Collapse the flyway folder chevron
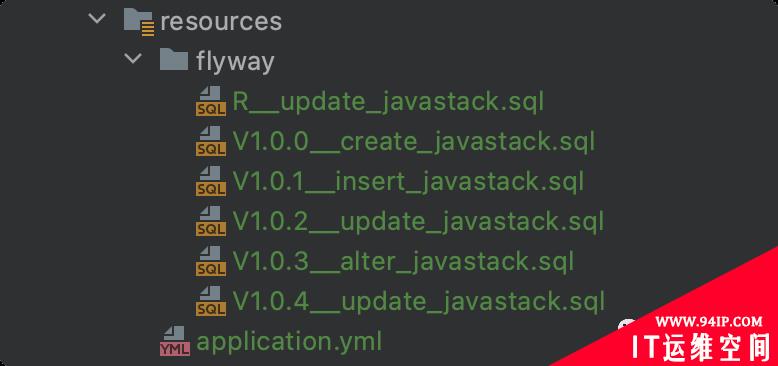This screenshot has width=778, height=366. click(133, 59)
